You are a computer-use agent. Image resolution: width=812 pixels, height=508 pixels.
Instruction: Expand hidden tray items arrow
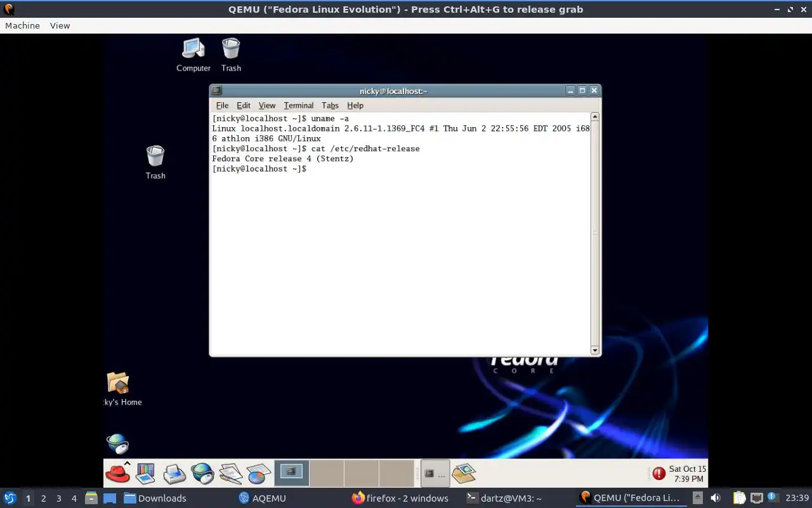697,498
